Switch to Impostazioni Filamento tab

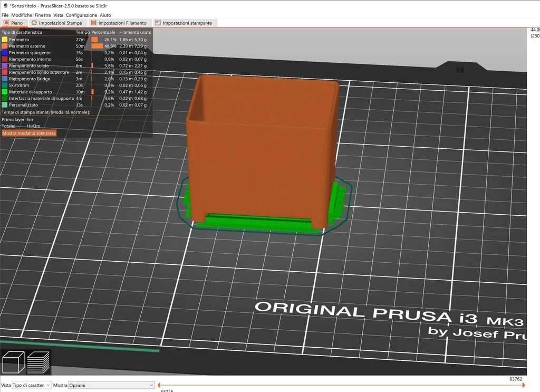[119, 23]
